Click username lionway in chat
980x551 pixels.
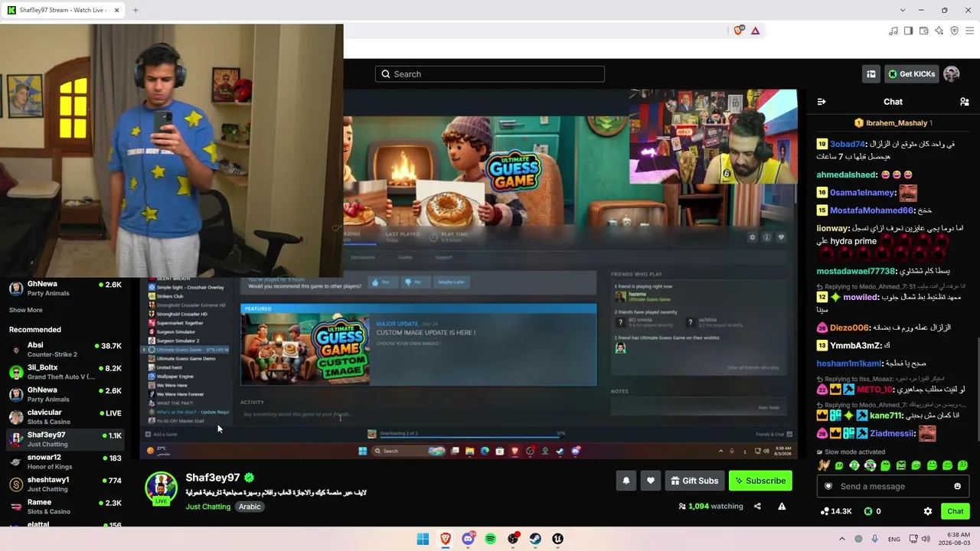(x=833, y=228)
